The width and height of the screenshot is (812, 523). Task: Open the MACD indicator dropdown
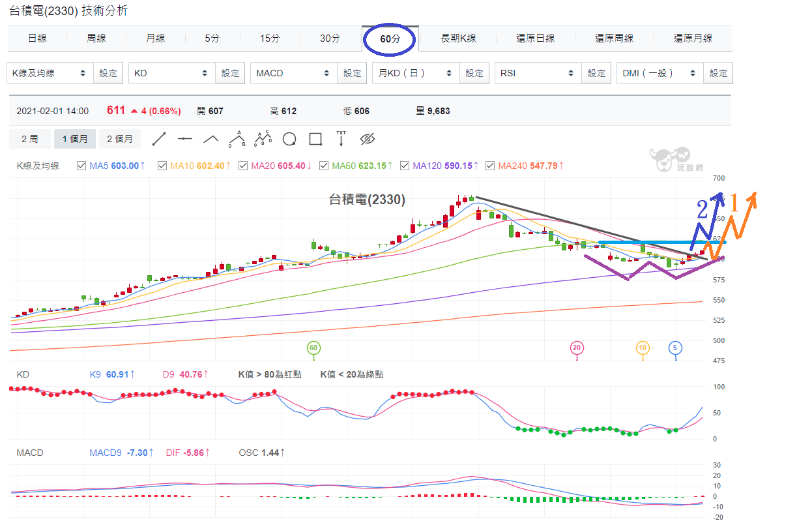pyautogui.click(x=294, y=73)
